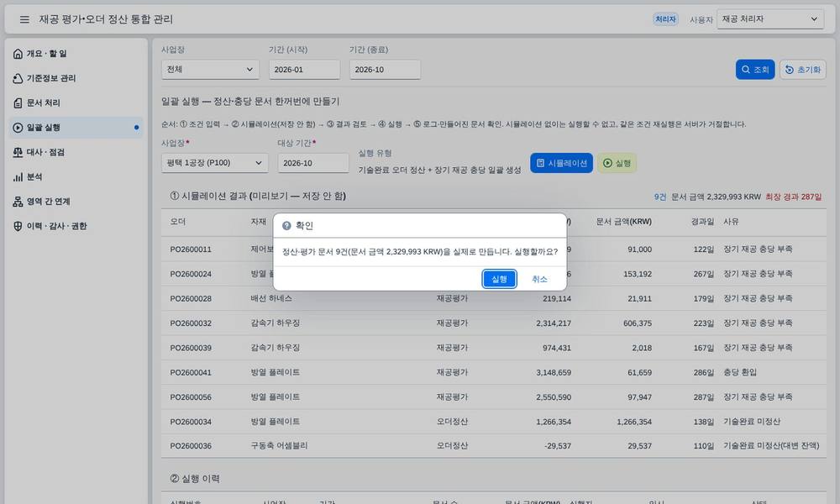Click the 조회 search button
The height and width of the screenshot is (504, 840).
[755, 70]
